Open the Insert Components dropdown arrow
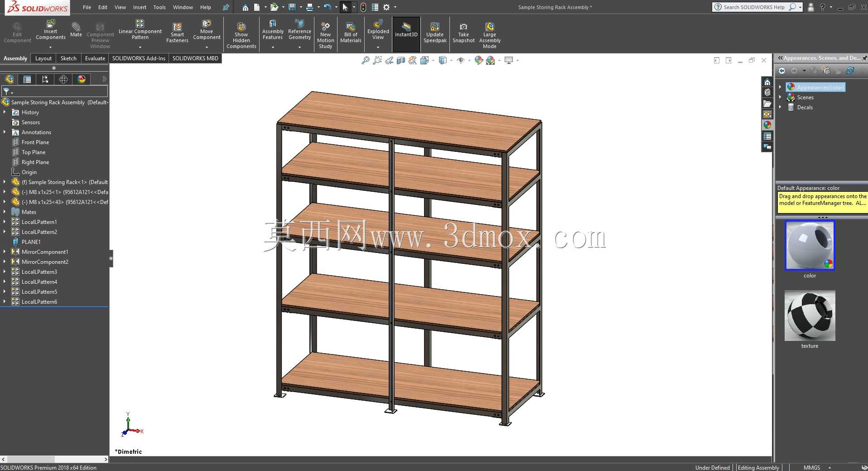The image size is (868, 471). [51, 47]
